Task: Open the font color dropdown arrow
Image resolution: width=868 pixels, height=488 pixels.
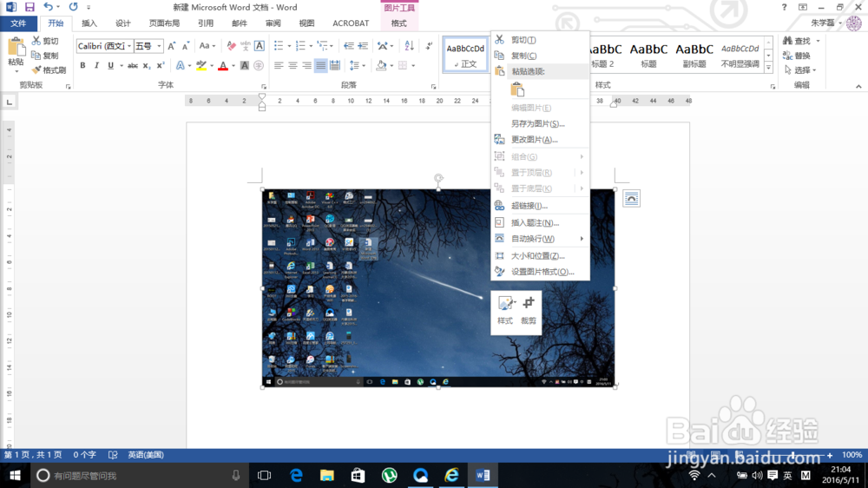Action: point(233,65)
